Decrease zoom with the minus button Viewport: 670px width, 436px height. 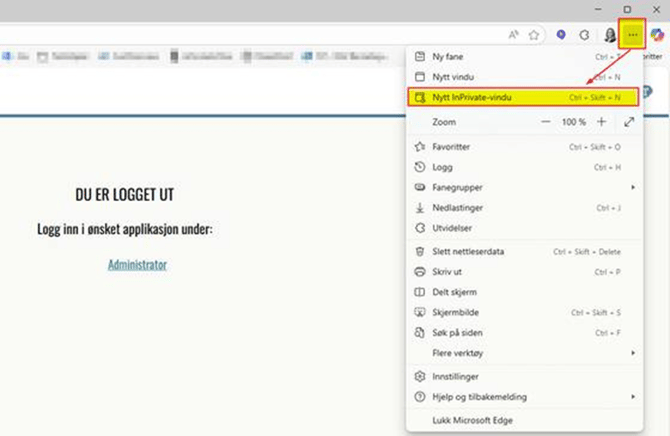[546, 122]
